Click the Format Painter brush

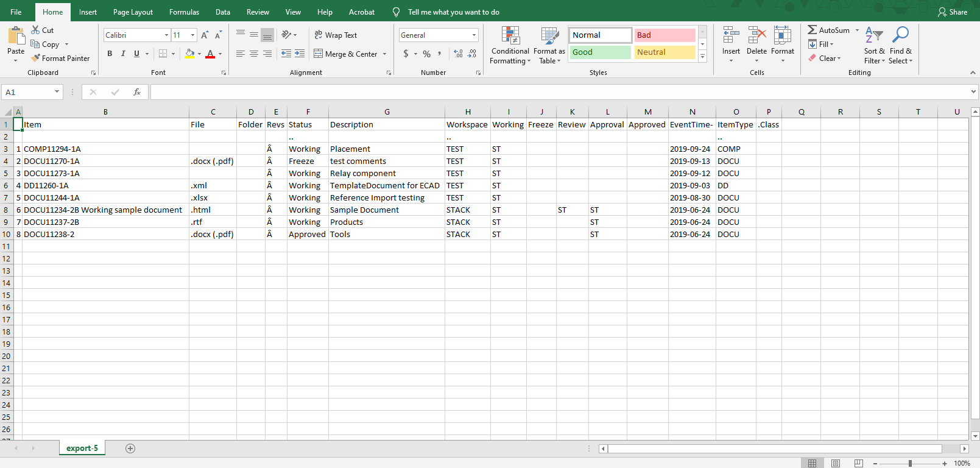[x=36, y=58]
